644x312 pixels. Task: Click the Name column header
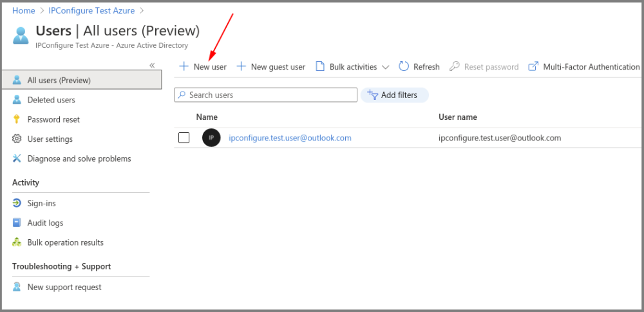[x=207, y=117]
